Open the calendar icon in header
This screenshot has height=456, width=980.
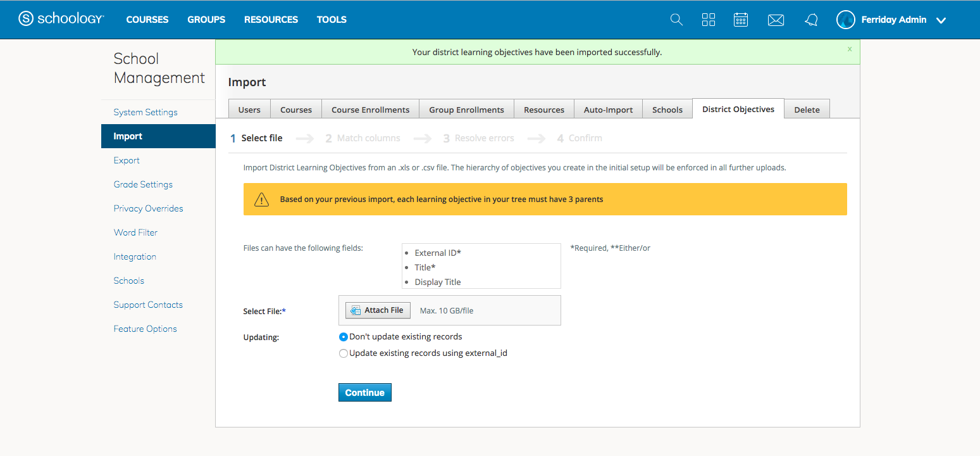(741, 20)
